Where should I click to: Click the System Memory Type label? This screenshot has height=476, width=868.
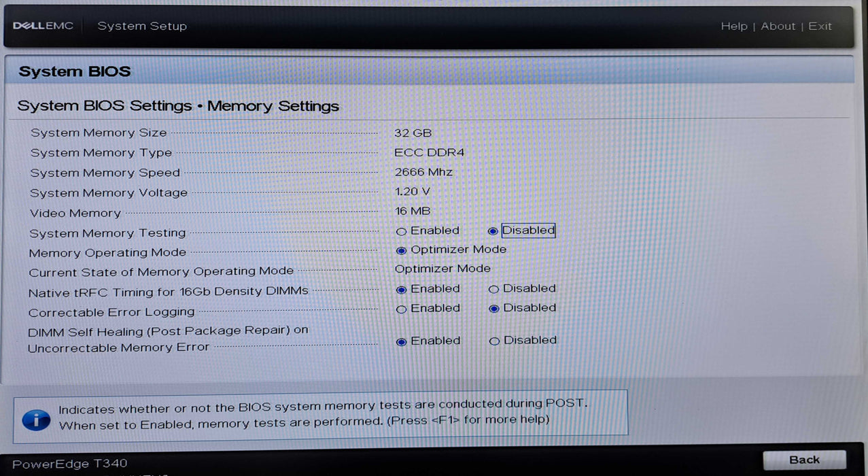point(101,153)
